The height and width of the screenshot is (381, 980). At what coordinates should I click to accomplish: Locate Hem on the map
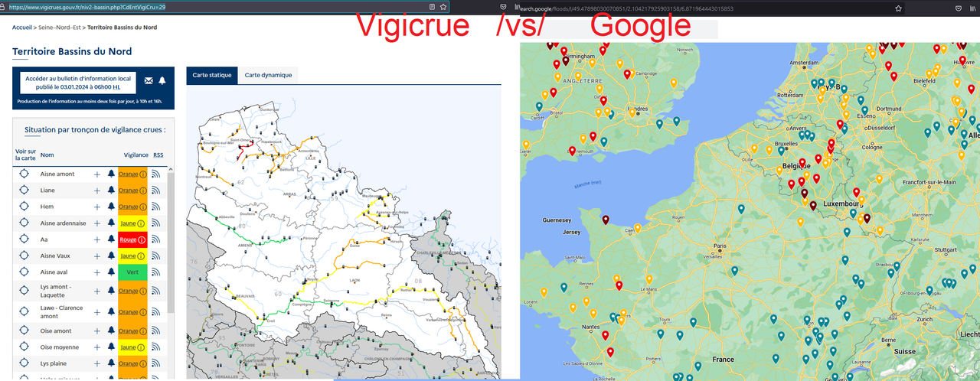pos(24,207)
